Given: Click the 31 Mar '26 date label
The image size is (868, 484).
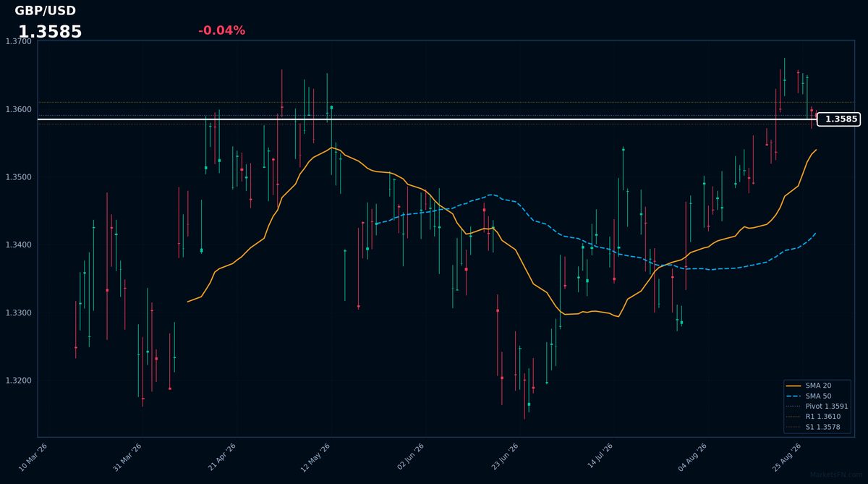Looking at the screenshot, I should point(127,457).
